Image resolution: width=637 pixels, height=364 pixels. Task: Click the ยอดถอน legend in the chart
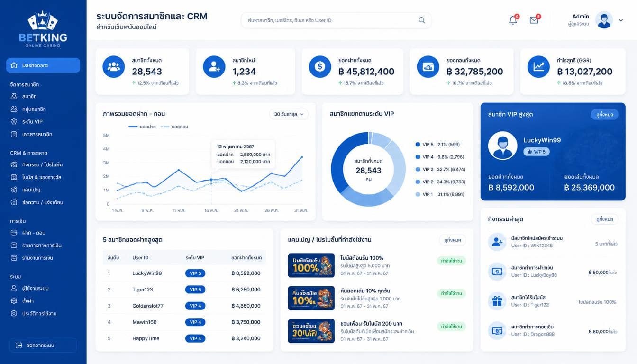click(x=174, y=127)
